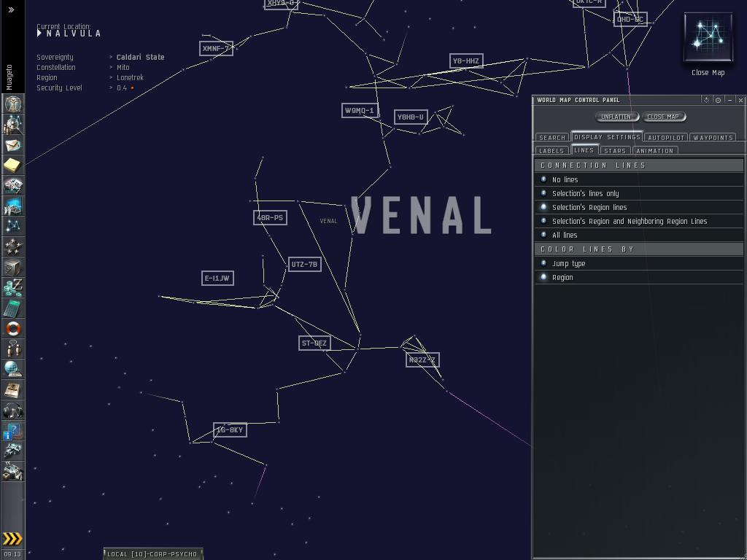This screenshot has width=747, height=560.
Task: Click the pin icon in control panel header
Action: [x=706, y=100]
